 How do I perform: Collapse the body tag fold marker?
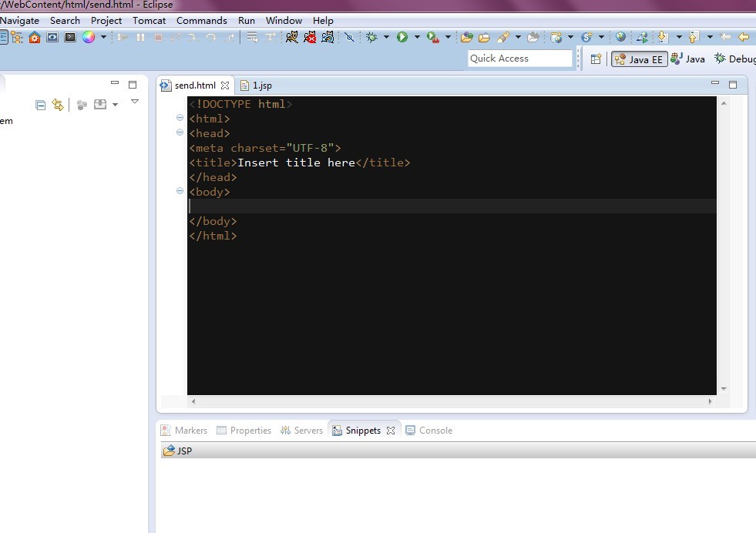pos(180,192)
